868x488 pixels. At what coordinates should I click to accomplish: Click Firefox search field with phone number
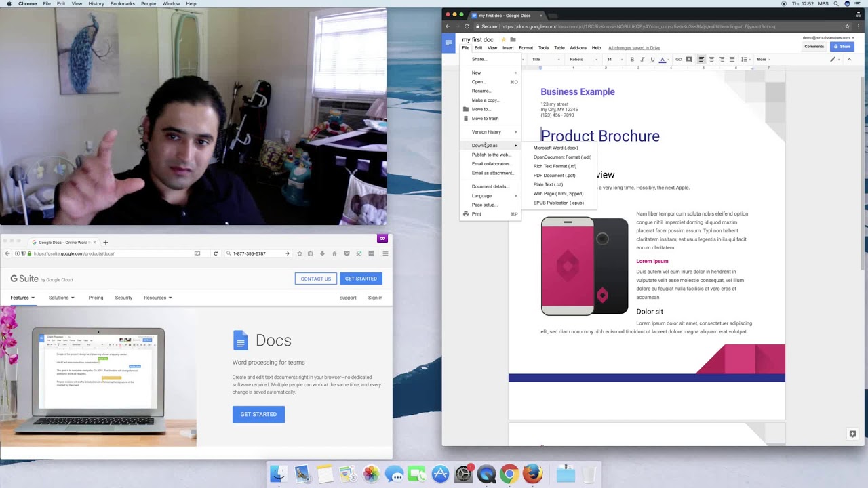pyautogui.click(x=258, y=253)
